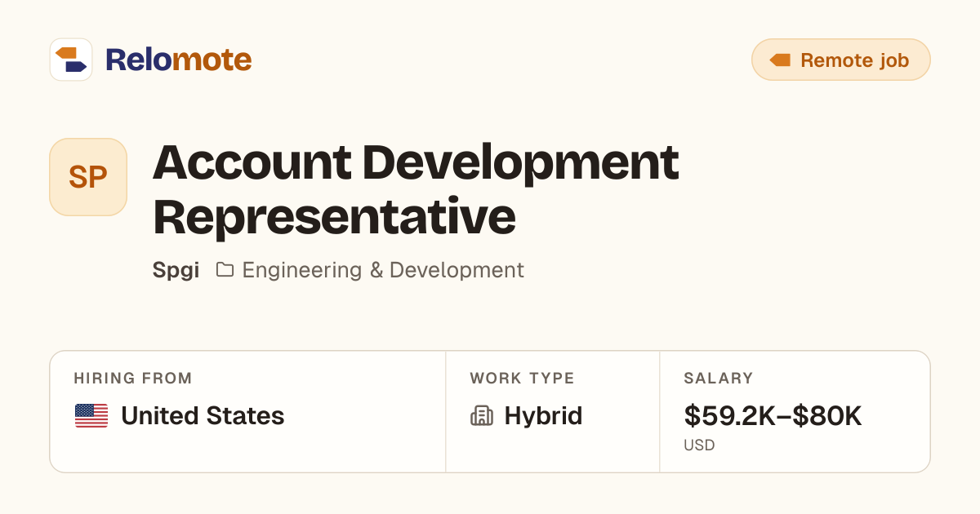This screenshot has width=980, height=514.
Task: Click the folder icon beside Engineering & Development
Action: (225, 269)
